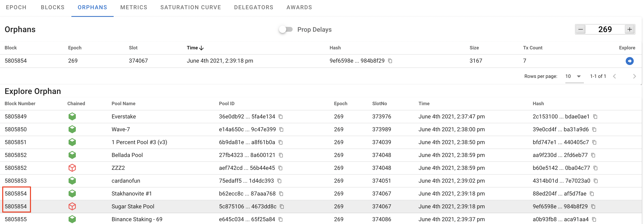Copy the Stakhanovite #1 pool ID
Screen dimensions: 644x224
point(281,194)
